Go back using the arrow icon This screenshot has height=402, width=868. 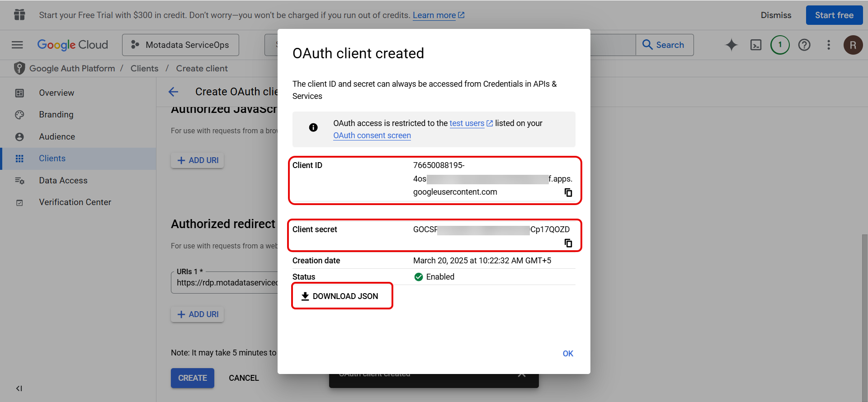click(174, 92)
